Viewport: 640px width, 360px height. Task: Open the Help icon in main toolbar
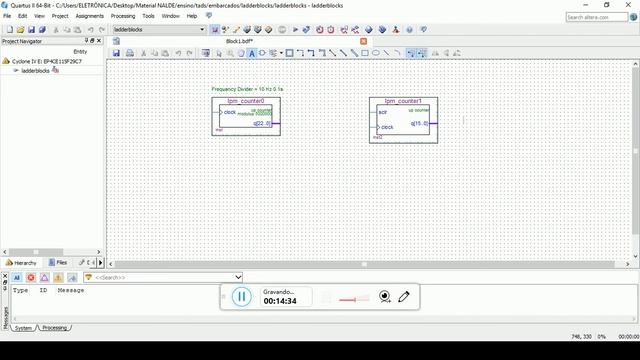(409, 30)
